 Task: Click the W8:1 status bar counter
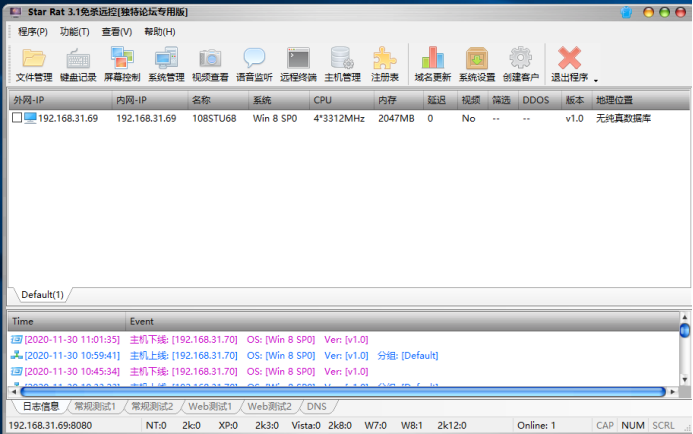coord(411,426)
